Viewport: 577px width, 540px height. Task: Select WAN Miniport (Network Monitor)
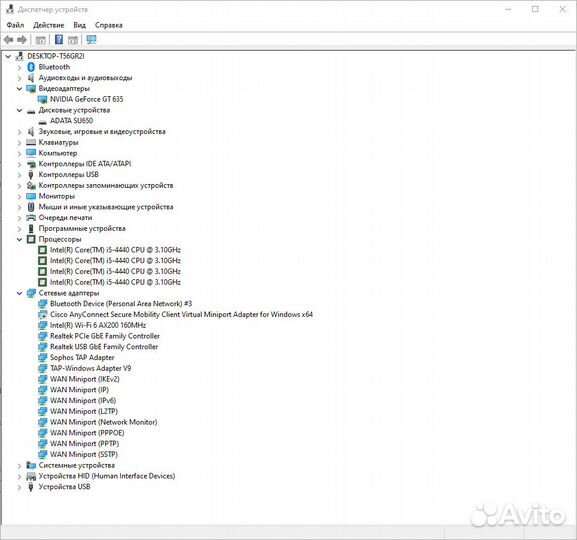(x=104, y=422)
